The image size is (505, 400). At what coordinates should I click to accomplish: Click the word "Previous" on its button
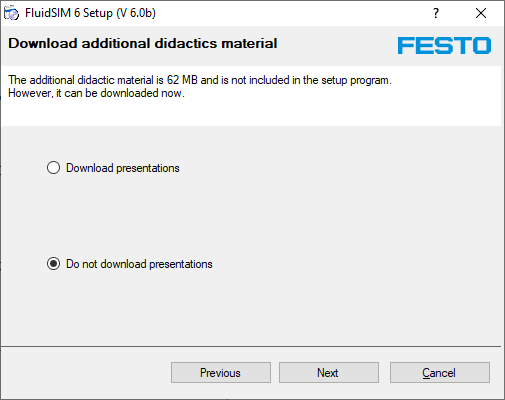(220, 373)
